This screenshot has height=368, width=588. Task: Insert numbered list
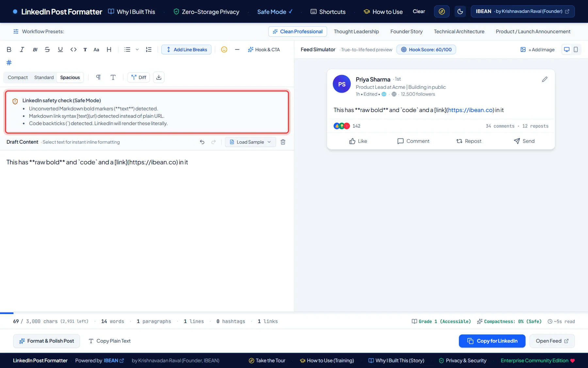pos(149,50)
